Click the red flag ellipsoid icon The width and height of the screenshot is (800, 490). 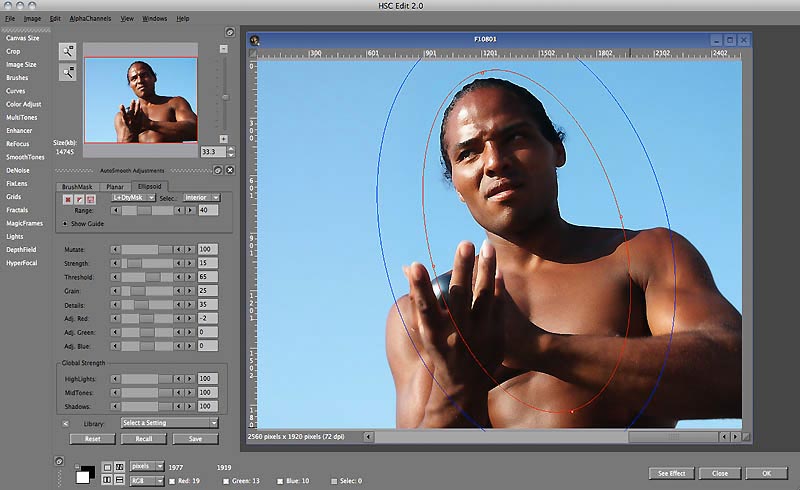[79, 199]
